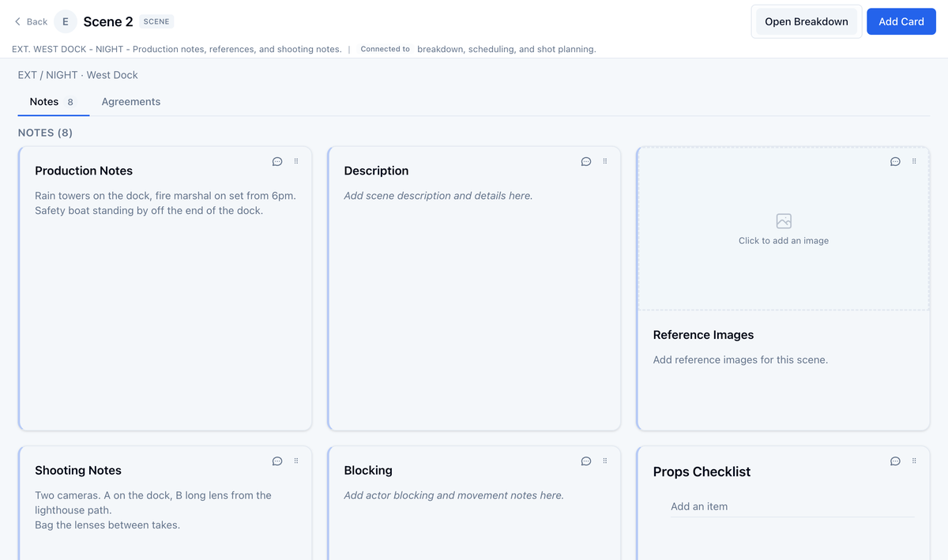Viewport: 948px width, 560px height.
Task: Open comments on Shooting Notes card
Action: 277,461
